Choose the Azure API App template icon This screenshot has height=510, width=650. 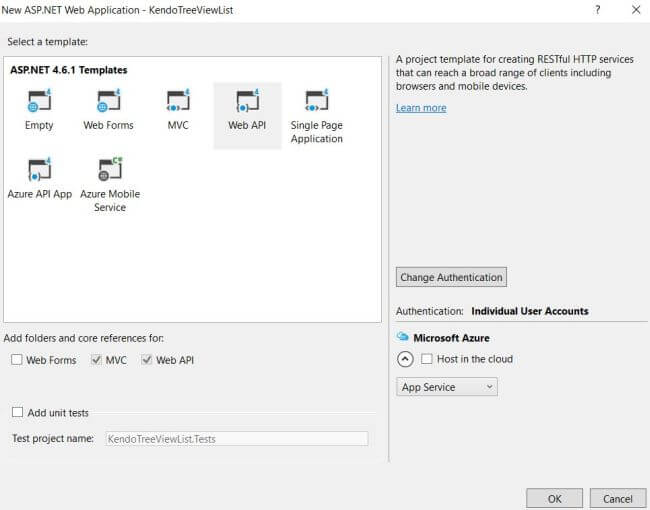[x=39, y=170]
